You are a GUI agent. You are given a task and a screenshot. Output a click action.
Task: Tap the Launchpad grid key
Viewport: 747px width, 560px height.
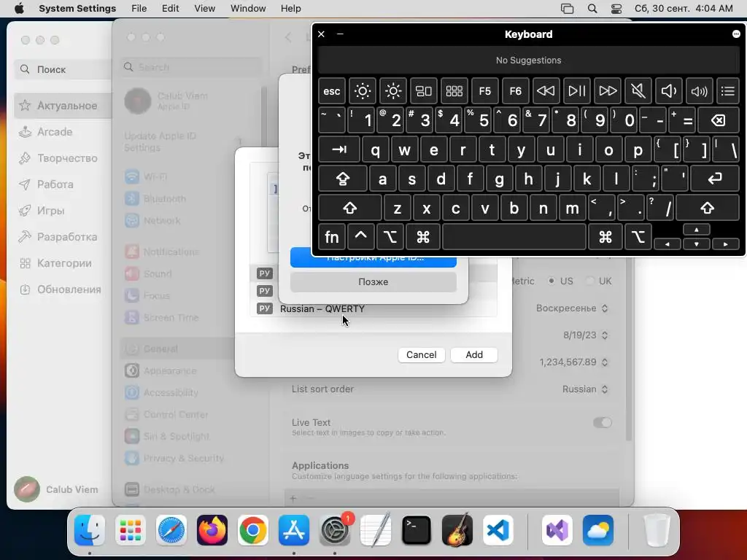454,91
